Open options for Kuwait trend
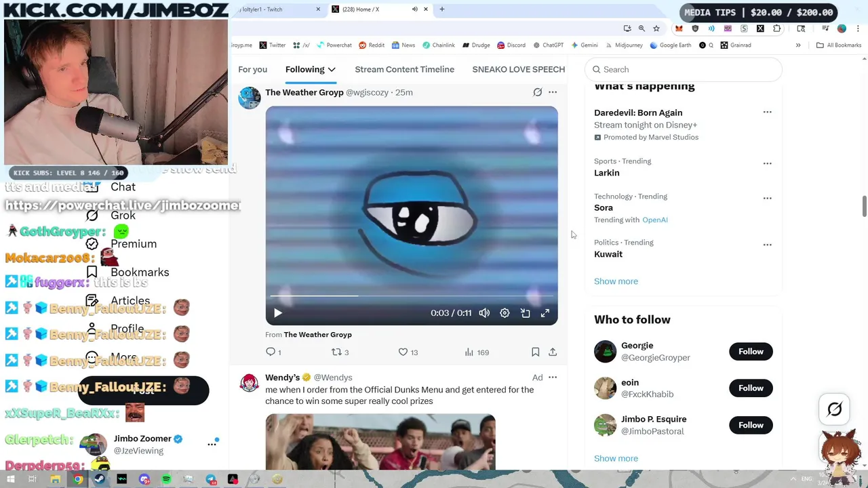This screenshot has height=488, width=868. pyautogui.click(x=767, y=245)
